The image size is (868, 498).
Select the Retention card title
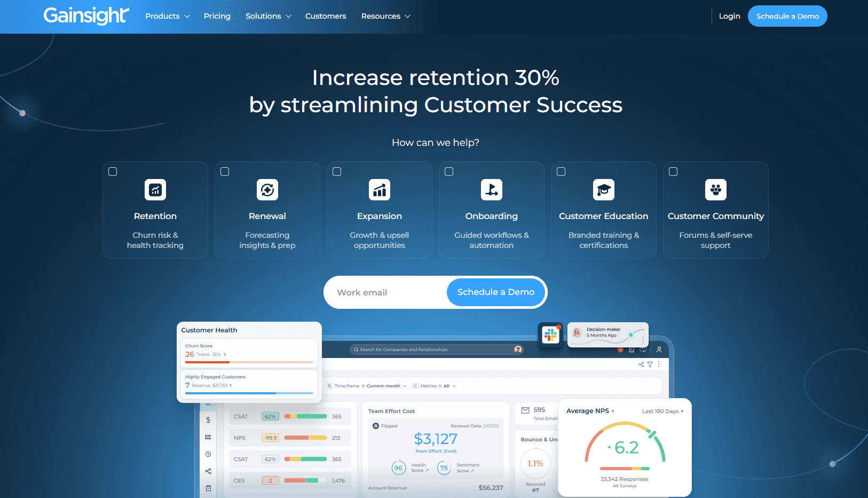[155, 216]
